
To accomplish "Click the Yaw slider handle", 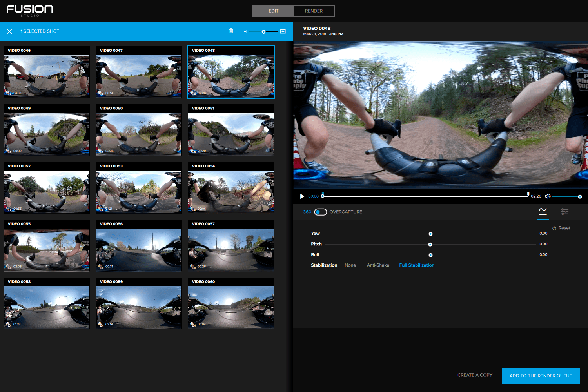I will pyautogui.click(x=430, y=234).
